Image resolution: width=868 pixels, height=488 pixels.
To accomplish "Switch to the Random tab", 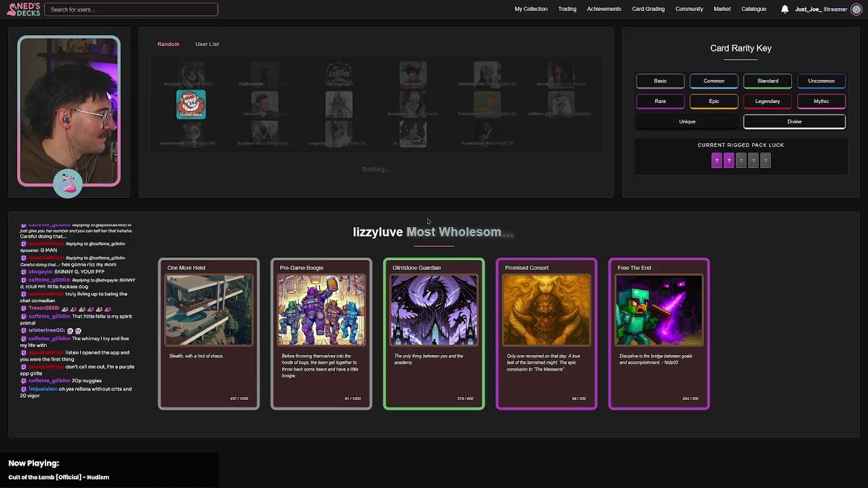I will pyautogui.click(x=168, y=44).
